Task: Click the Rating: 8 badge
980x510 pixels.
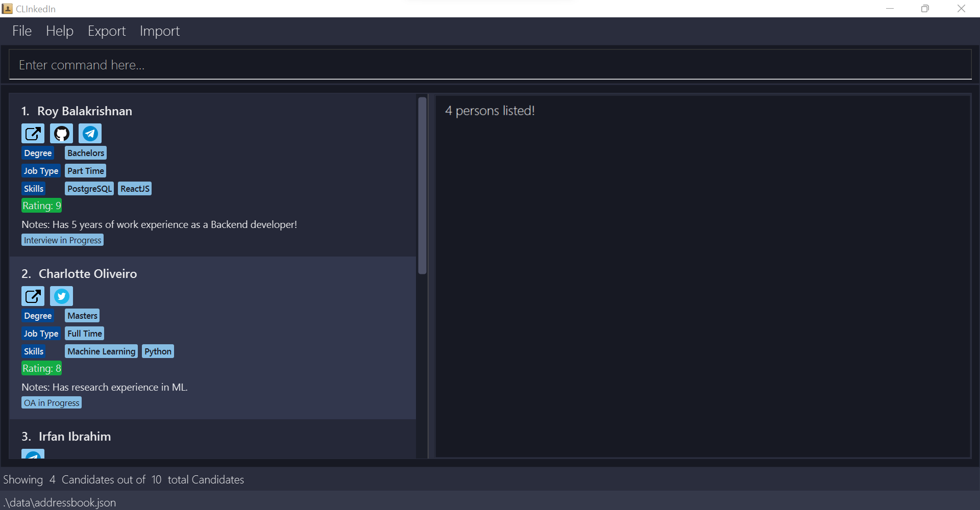Action: (x=42, y=368)
